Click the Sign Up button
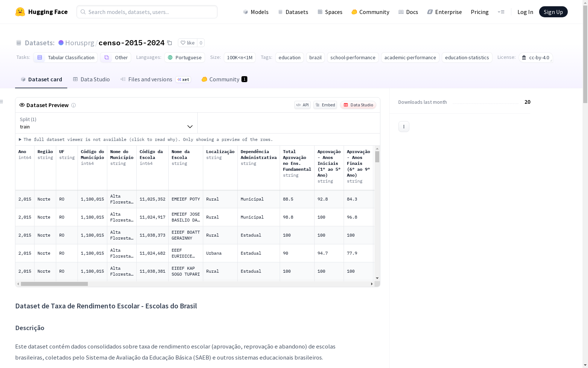This screenshot has width=588, height=368. click(553, 12)
